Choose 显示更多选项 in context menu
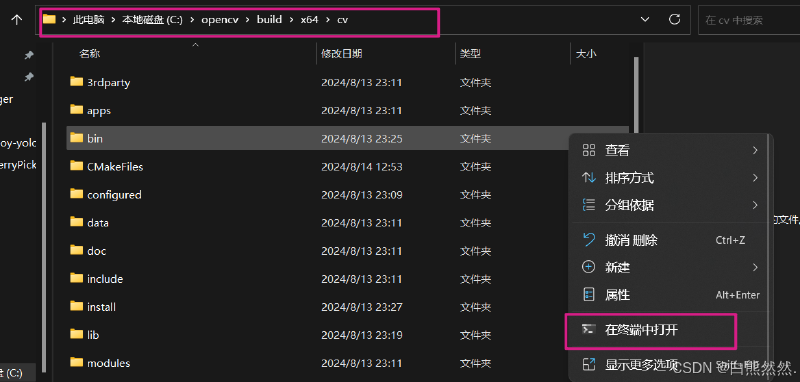This screenshot has width=800, height=382. pos(670,365)
